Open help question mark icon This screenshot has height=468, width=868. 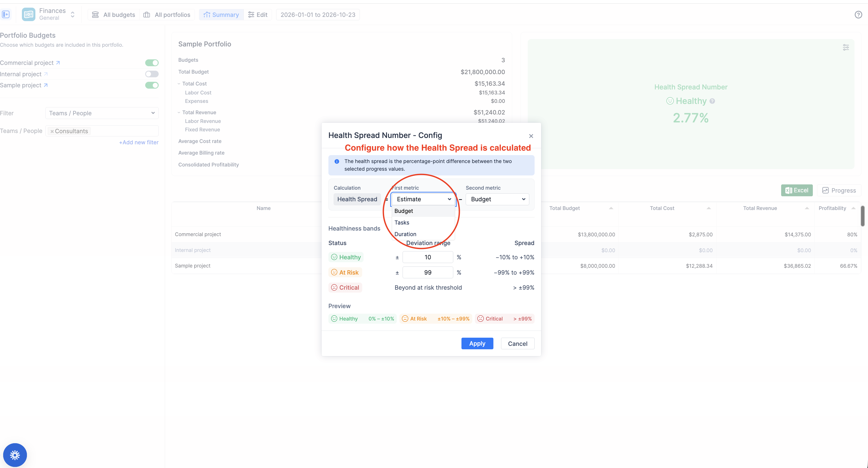[x=858, y=15]
